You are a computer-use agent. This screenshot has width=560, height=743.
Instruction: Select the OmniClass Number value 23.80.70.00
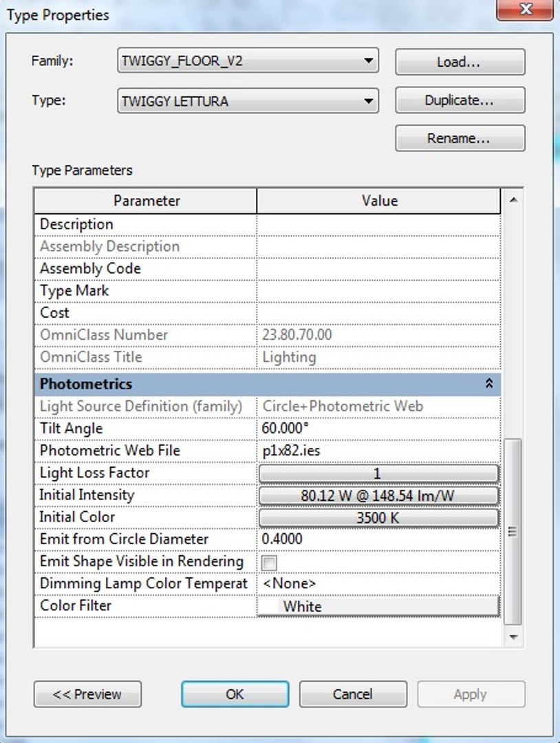[297, 334]
